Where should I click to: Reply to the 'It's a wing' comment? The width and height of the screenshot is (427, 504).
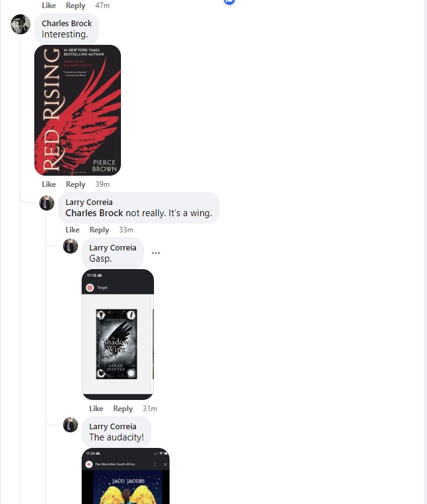tap(99, 230)
